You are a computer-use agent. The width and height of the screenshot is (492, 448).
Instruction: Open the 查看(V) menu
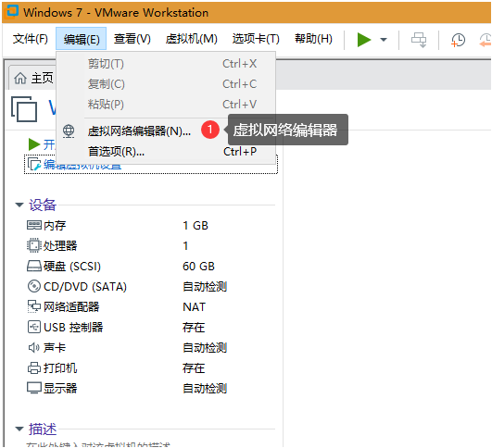coord(132,39)
